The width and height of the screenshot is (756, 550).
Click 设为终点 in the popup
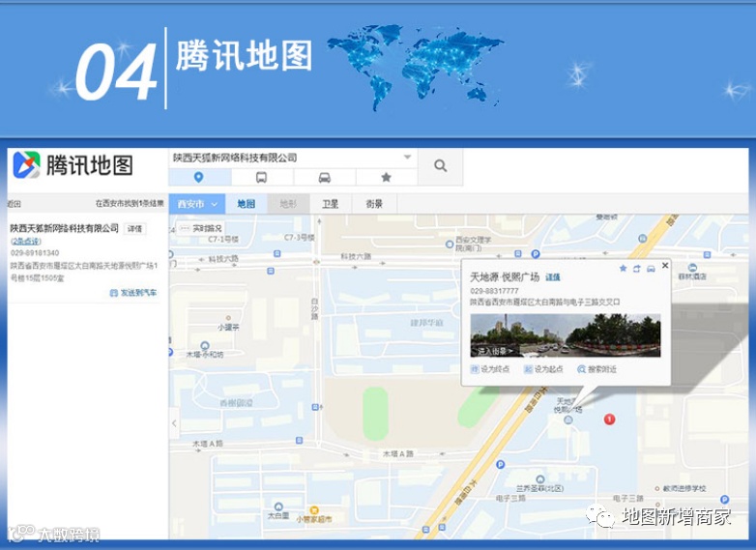495,369
